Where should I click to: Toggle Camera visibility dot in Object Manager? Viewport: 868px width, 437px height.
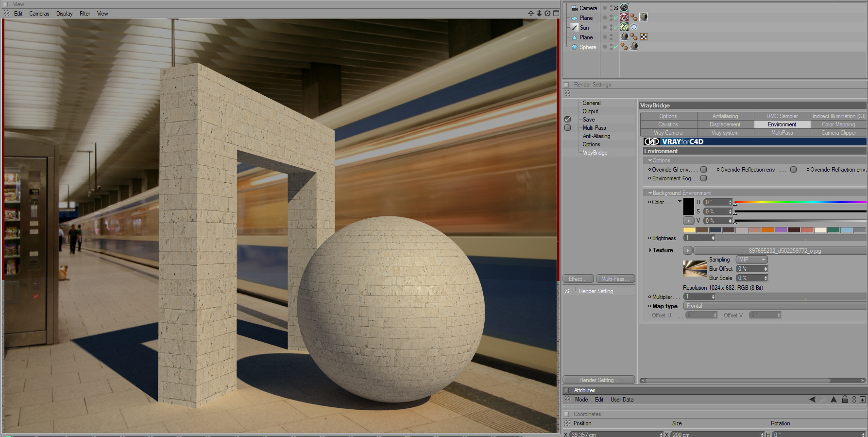point(605,8)
